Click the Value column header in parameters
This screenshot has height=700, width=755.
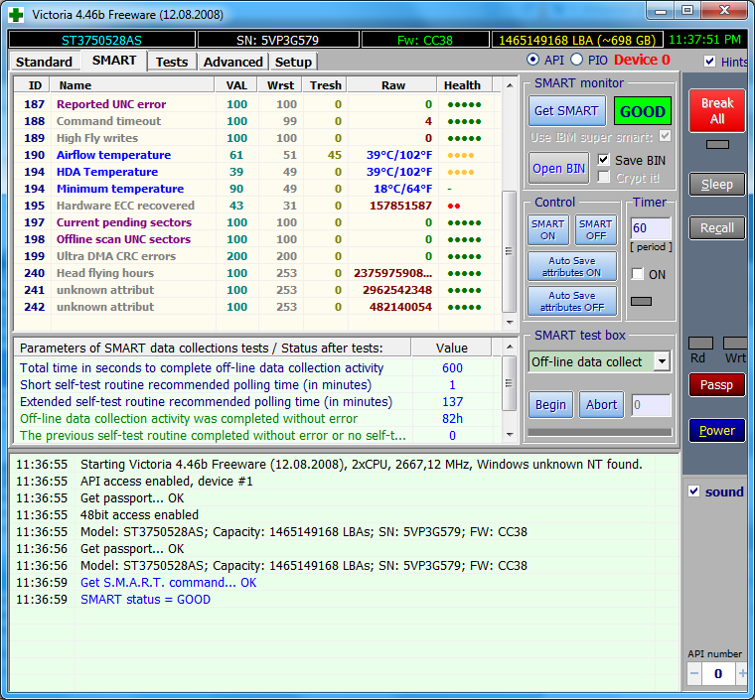click(x=451, y=348)
